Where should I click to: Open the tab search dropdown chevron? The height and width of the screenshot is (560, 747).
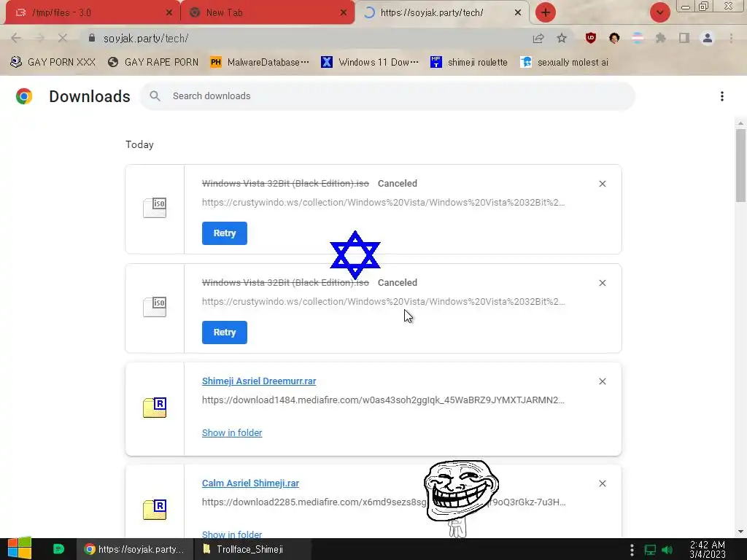coord(659,12)
